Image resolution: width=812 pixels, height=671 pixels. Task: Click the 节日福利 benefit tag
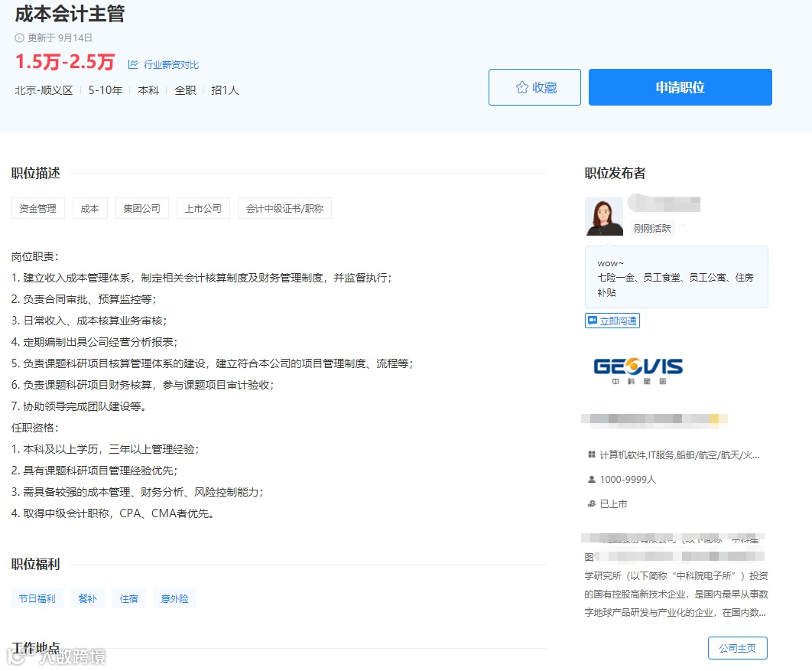tap(37, 598)
